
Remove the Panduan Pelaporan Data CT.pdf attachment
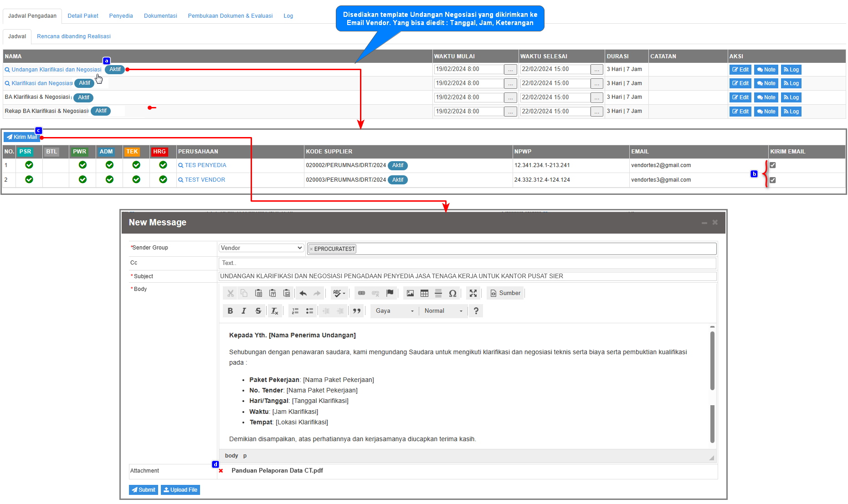pos(221,471)
